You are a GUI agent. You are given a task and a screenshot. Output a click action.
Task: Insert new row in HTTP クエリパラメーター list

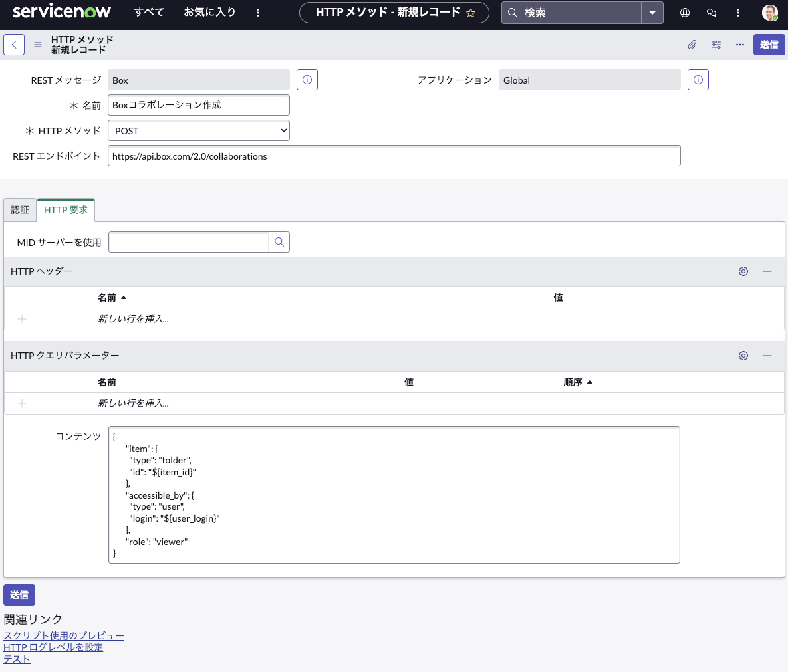coord(133,403)
